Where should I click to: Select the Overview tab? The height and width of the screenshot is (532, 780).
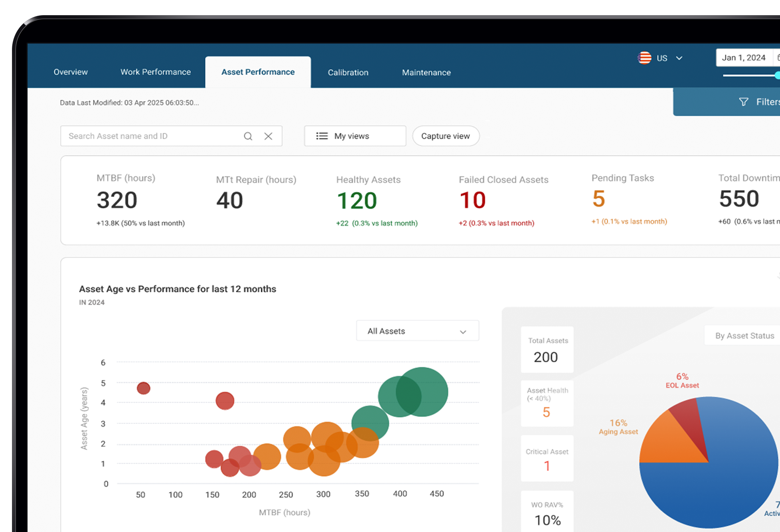[x=71, y=72]
